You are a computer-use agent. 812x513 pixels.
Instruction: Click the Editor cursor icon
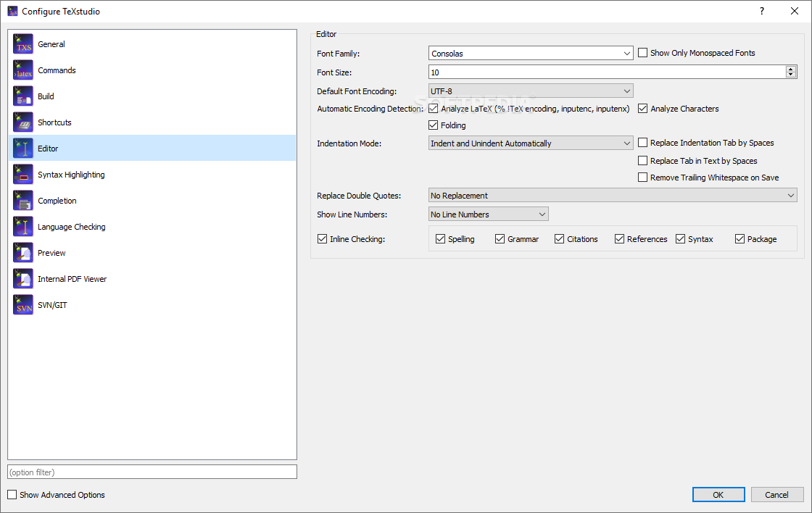point(23,148)
